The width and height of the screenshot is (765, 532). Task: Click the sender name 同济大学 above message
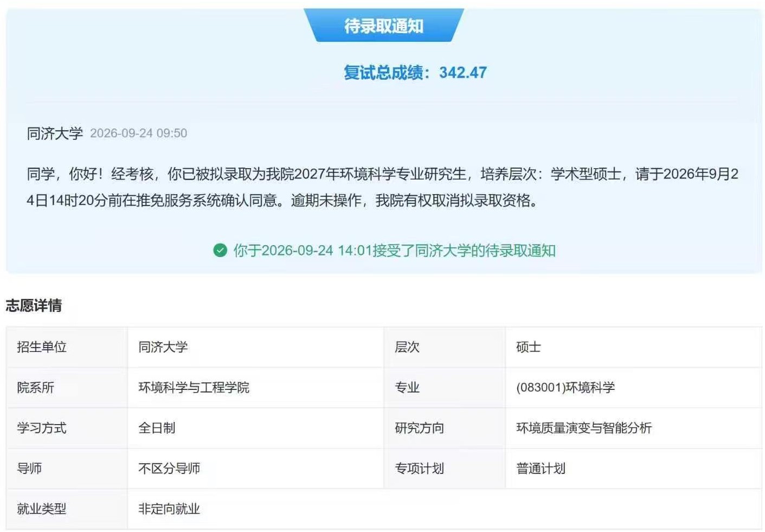[x=55, y=133]
